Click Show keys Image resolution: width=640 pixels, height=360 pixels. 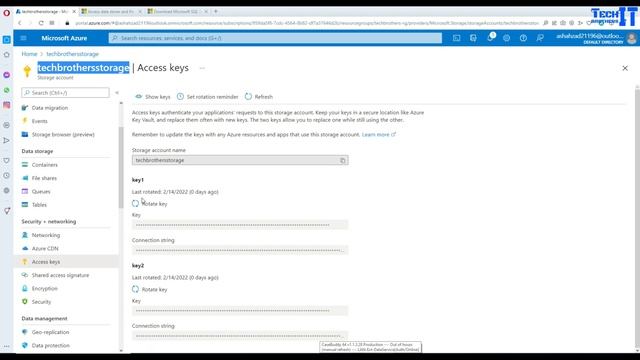tap(153, 97)
